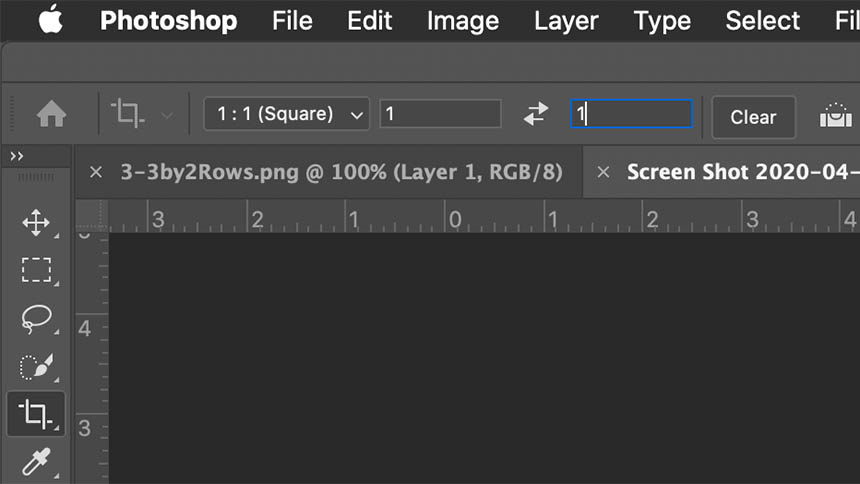Select the Rectangular Marquee tool
The image size is (860, 484).
36,270
